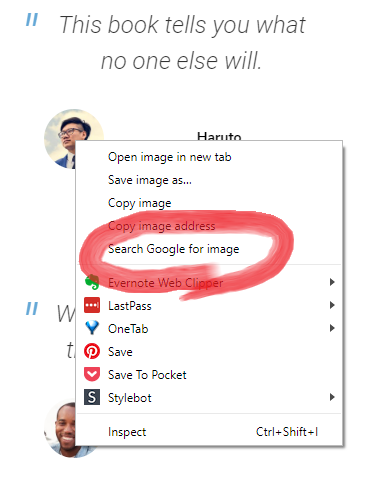
Task: Expand the OneTab submenu arrow
Action: point(332,328)
